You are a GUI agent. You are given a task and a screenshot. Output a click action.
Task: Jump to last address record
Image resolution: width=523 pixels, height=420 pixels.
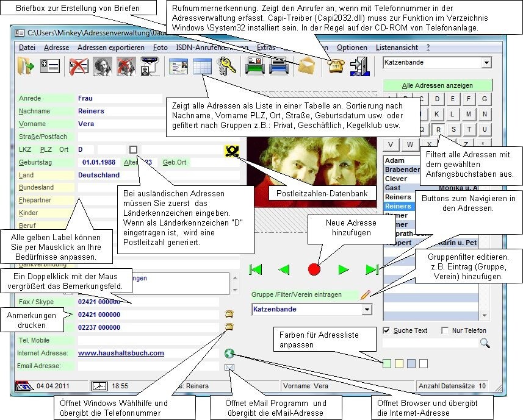pyautogui.click(x=372, y=269)
